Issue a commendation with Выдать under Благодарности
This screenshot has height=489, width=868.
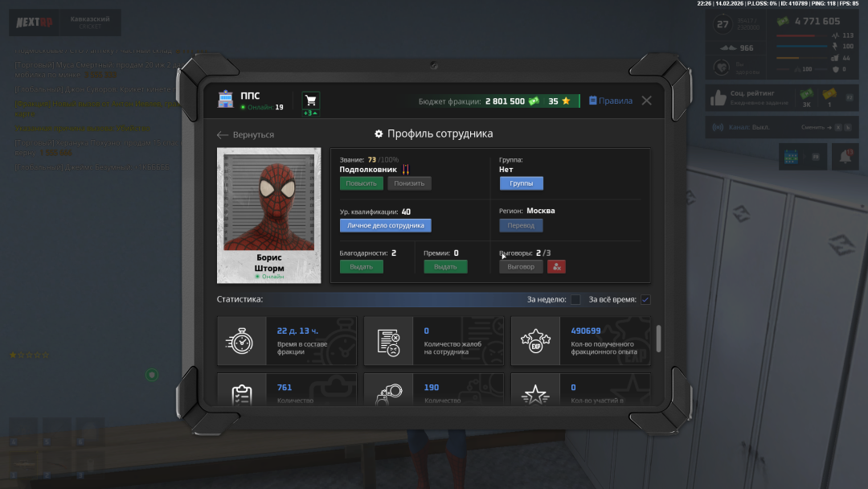pyautogui.click(x=361, y=266)
